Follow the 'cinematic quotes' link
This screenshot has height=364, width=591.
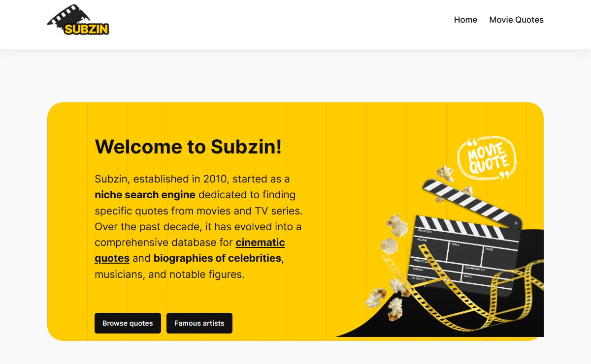click(x=190, y=250)
